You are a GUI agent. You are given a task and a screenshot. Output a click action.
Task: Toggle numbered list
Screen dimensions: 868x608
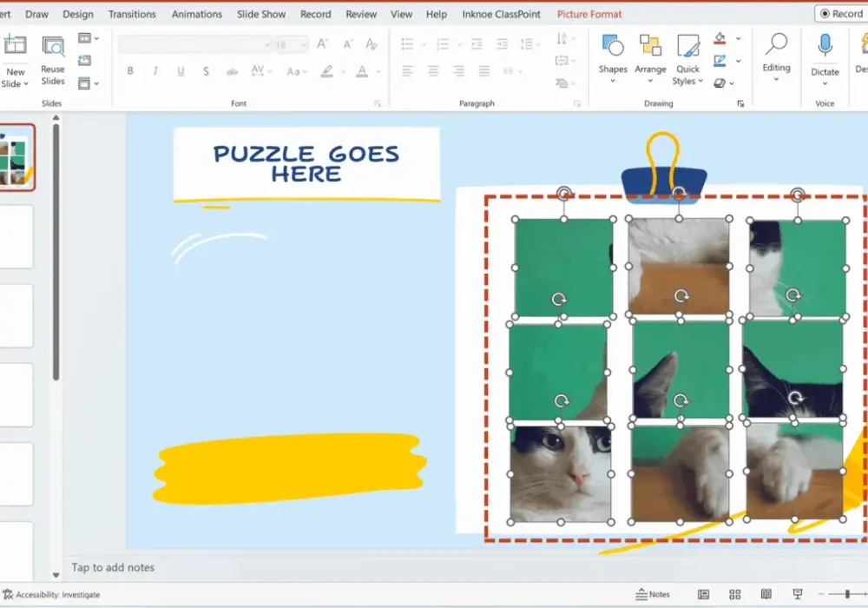pos(443,43)
